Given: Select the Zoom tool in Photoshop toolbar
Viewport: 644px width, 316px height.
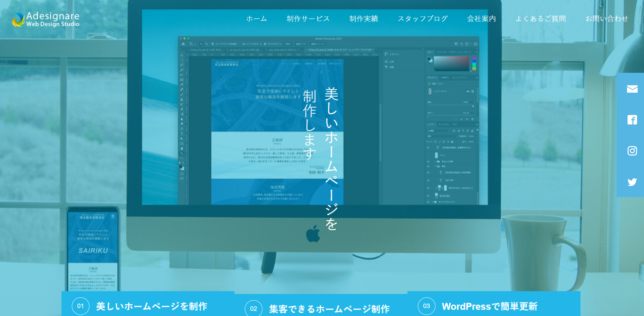Looking at the screenshot, I should [x=182, y=154].
